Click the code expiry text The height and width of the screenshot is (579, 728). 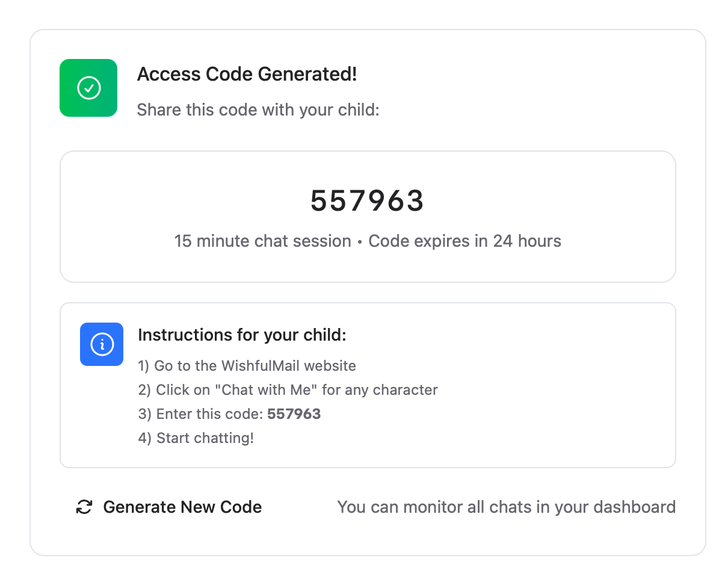tap(465, 241)
